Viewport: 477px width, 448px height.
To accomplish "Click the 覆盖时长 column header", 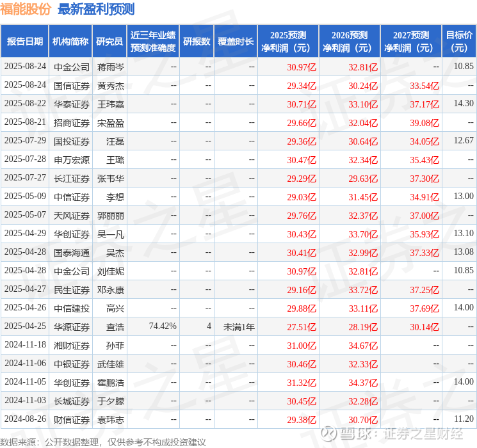I will pyautogui.click(x=236, y=42).
